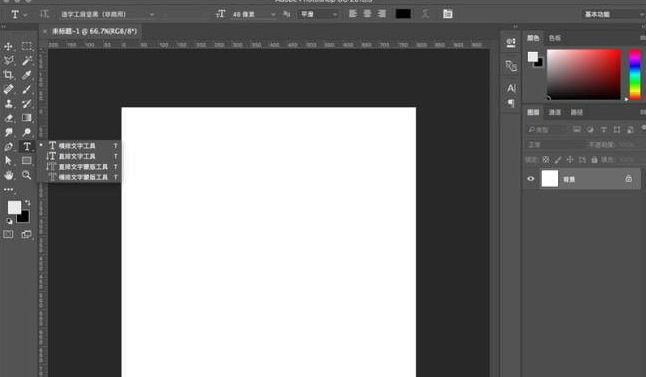The width and height of the screenshot is (646, 377).
Task: Select the Clone Stamp tool
Action: tap(8, 103)
